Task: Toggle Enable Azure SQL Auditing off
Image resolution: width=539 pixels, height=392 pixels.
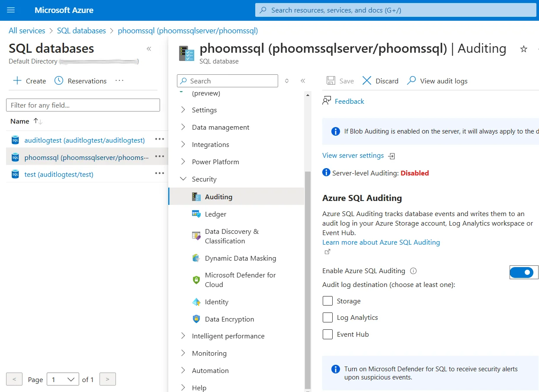Action: point(523,272)
